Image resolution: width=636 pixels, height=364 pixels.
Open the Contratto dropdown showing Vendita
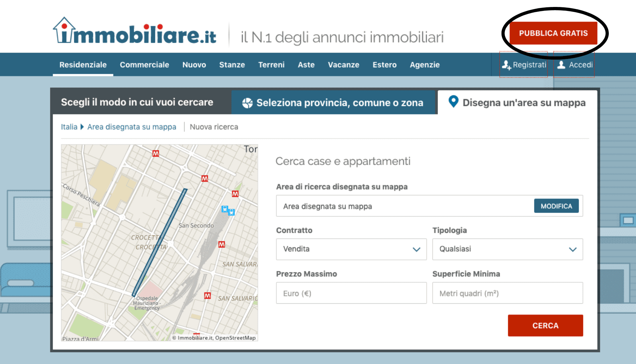coord(351,249)
